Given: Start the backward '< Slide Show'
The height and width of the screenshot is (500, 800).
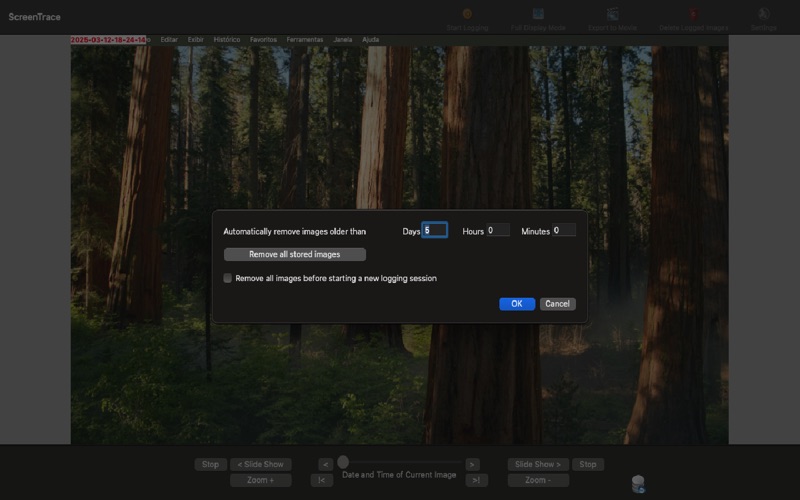Looking at the screenshot, I should [x=261, y=464].
